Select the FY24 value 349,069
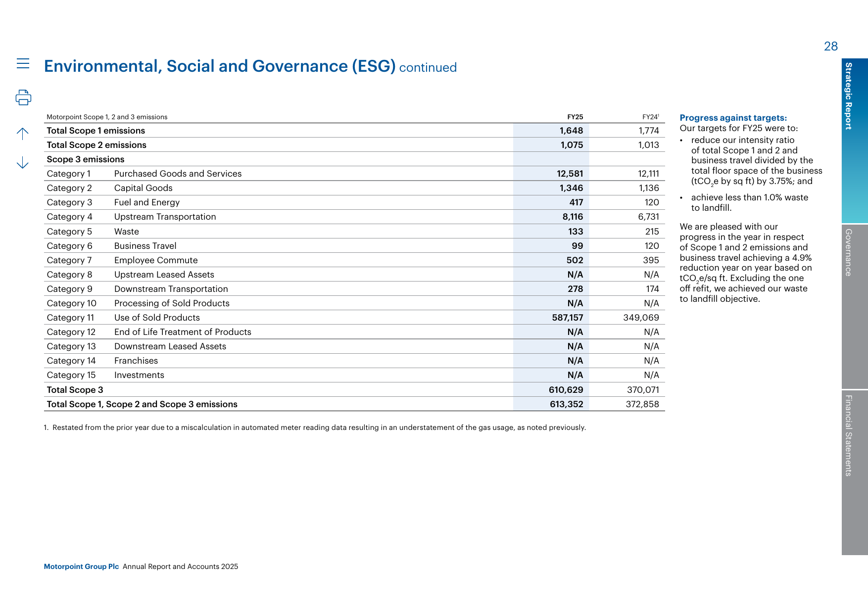Screen dimensions: 868x614 641,318
